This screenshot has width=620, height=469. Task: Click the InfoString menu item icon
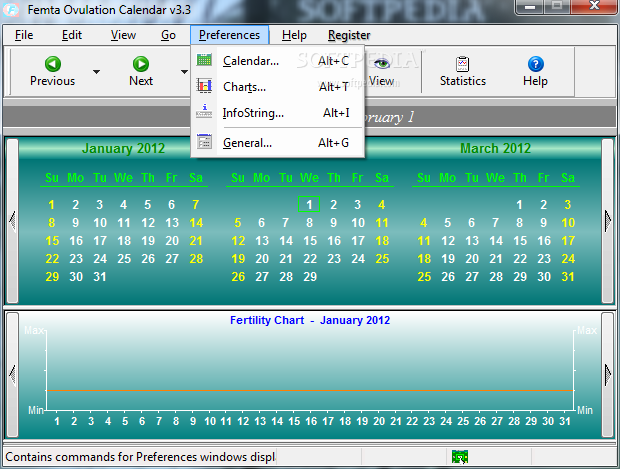pyautogui.click(x=204, y=112)
